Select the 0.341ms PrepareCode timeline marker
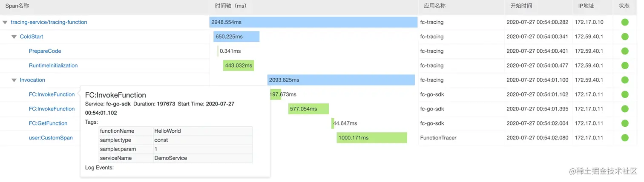644x182 pixels. (x=218, y=51)
